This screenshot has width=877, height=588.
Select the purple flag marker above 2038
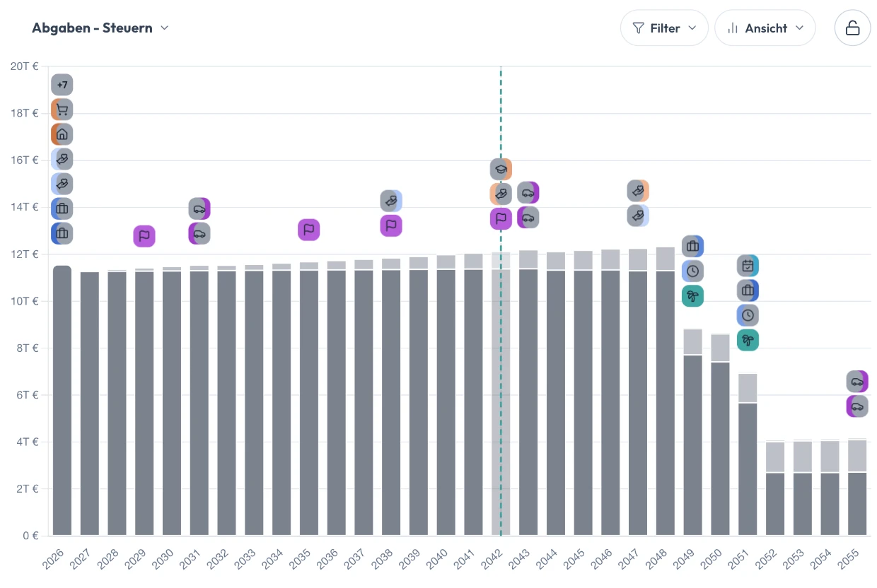(x=391, y=225)
